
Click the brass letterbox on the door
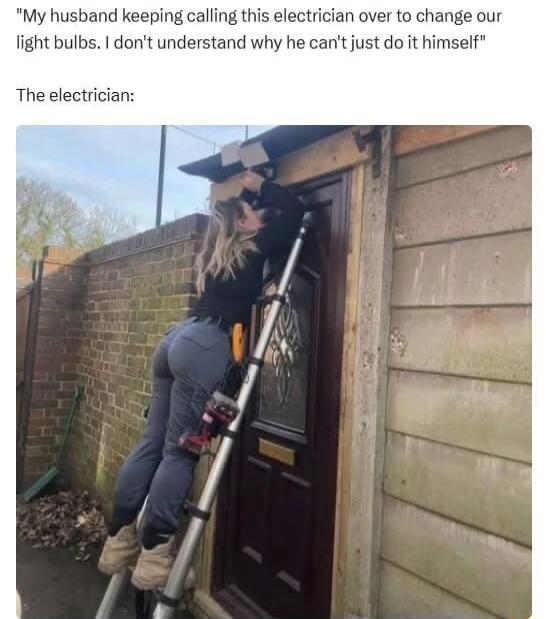276,452
